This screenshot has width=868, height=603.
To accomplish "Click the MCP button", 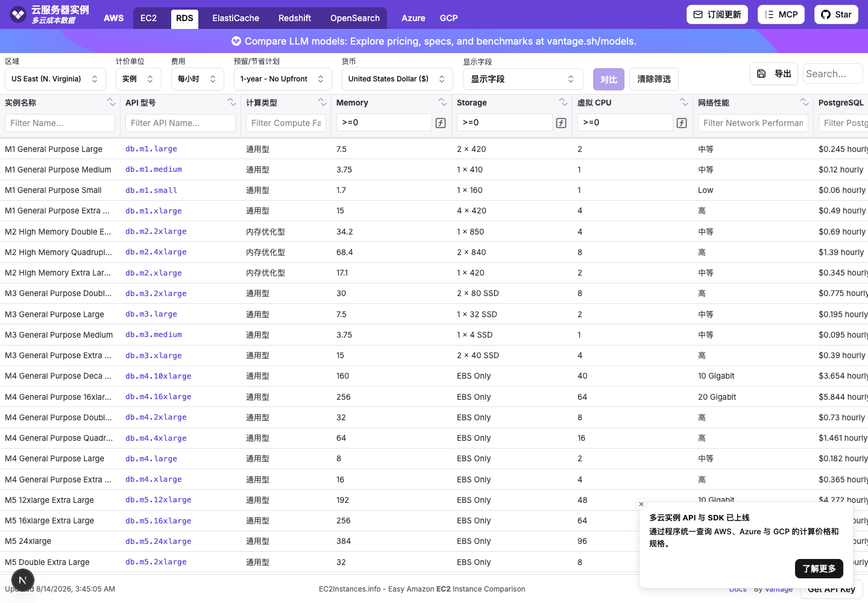I will pyautogui.click(x=781, y=14).
